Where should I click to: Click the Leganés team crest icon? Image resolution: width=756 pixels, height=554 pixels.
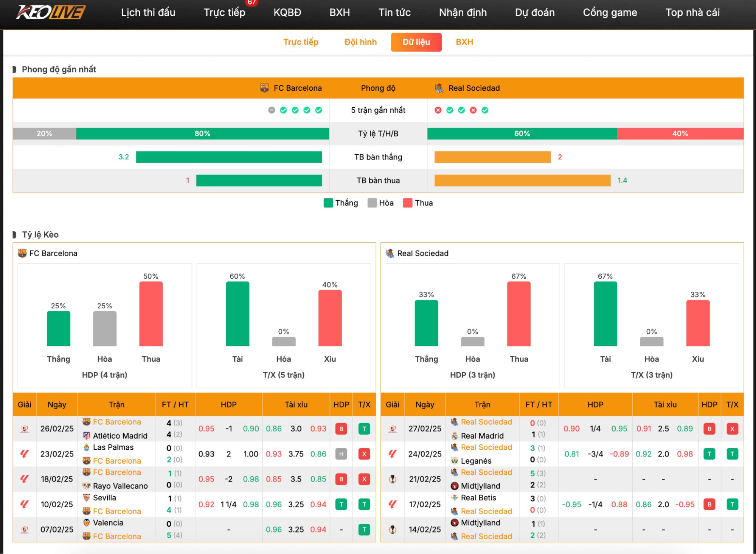pyautogui.click(x=455, y=461)
